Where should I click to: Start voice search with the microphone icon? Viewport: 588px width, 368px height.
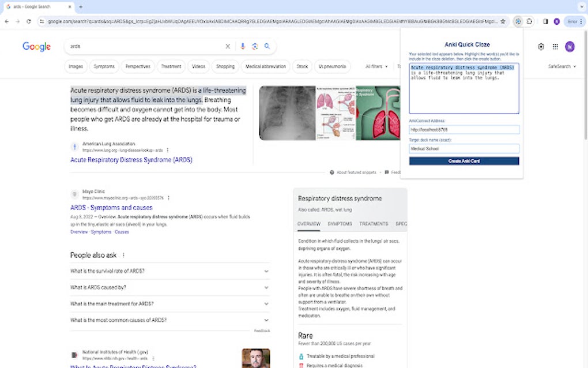point(243,47)
